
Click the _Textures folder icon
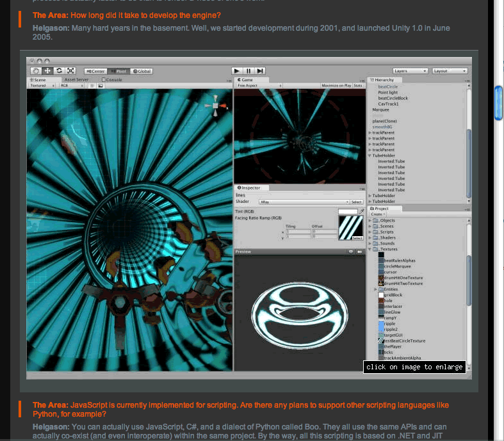tap(375, 249)
